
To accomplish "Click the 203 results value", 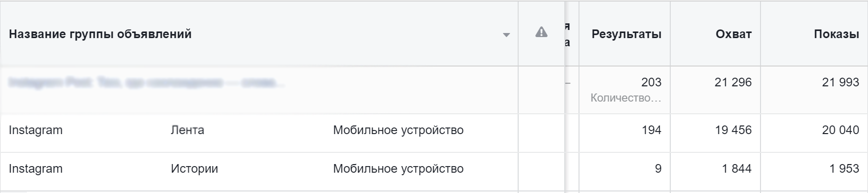I will tap(651, 82).
